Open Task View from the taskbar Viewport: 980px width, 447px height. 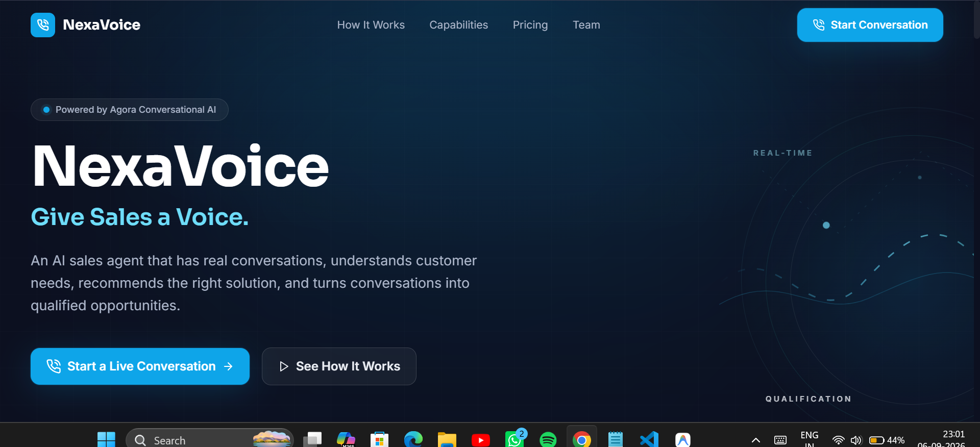click(x=312, y=440)
